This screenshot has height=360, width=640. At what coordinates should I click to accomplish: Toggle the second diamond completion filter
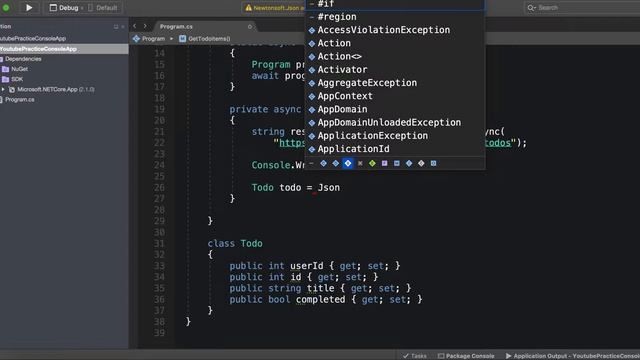(x=336, y=163)
